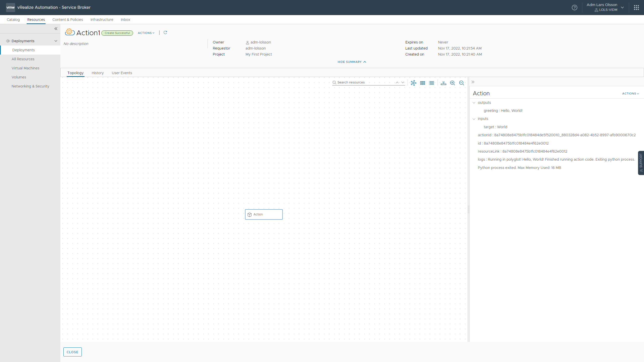The width and height of the screenshot is (644, 362).
Task: Open the Catalog tab
Action: pos(13,20)
